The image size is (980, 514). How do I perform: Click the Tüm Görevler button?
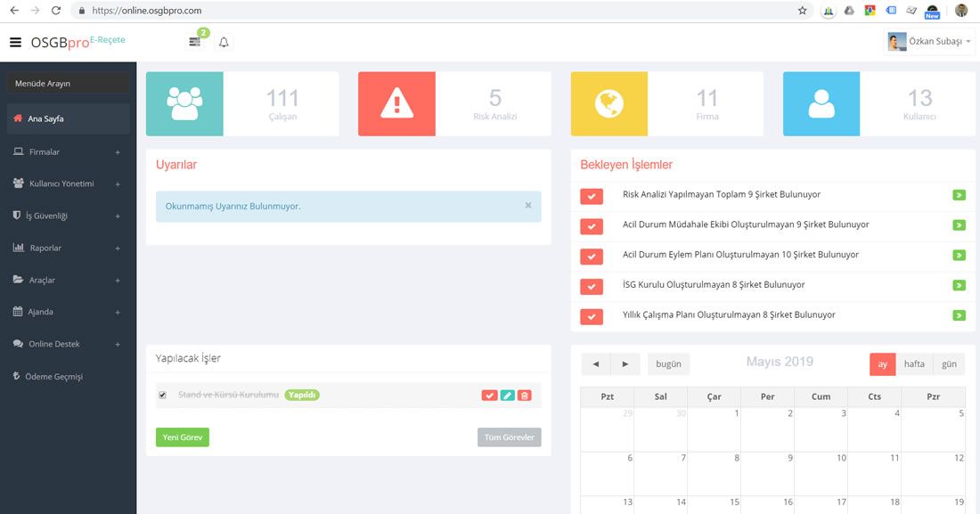point(509,437)
